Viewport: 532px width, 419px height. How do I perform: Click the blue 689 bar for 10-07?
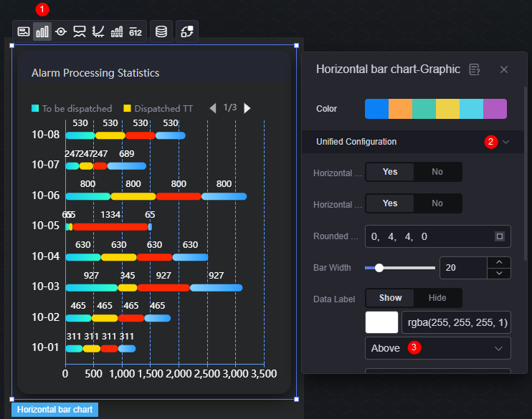pyautogui.click(x=127, y=166)
